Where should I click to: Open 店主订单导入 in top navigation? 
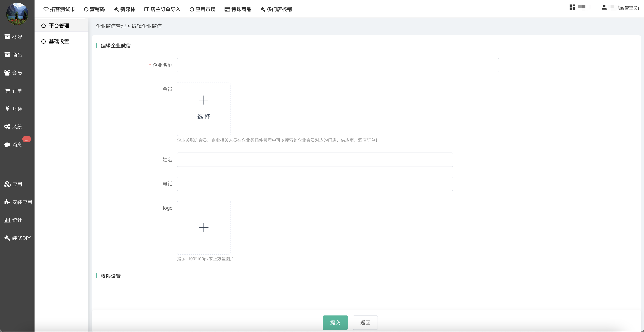coord(163,10)
